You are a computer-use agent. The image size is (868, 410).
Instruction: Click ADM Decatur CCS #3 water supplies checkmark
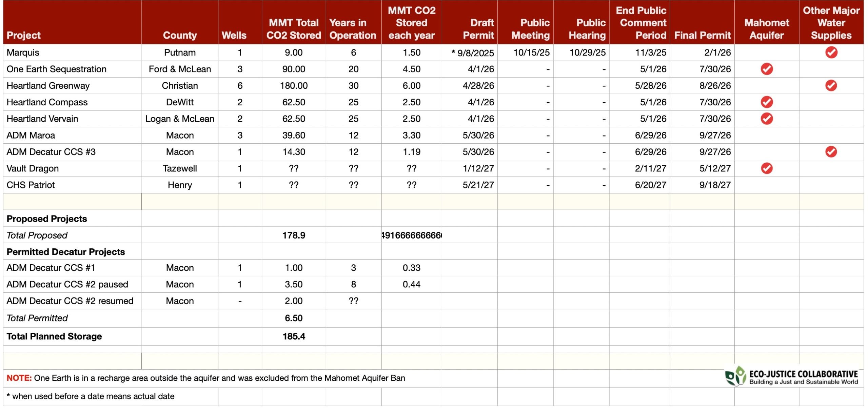pyautogui.click(x=831, y=152)
